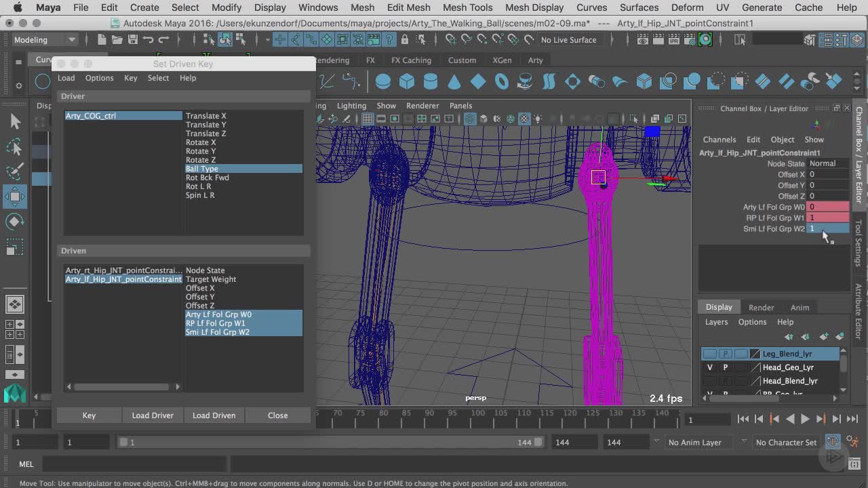This screenshot has height=488, width=868.
Task: Create new empty layer icon
Action: [823, 337]
